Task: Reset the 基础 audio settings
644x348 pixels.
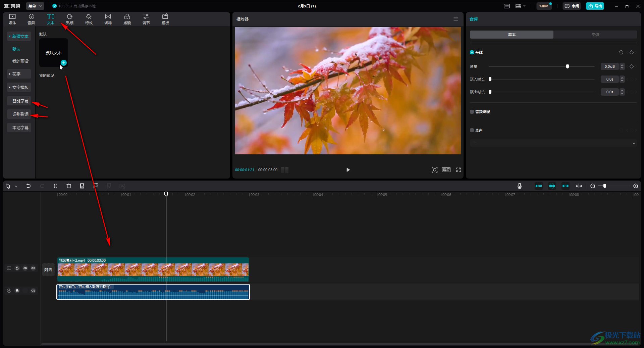Action: (621, 52)
